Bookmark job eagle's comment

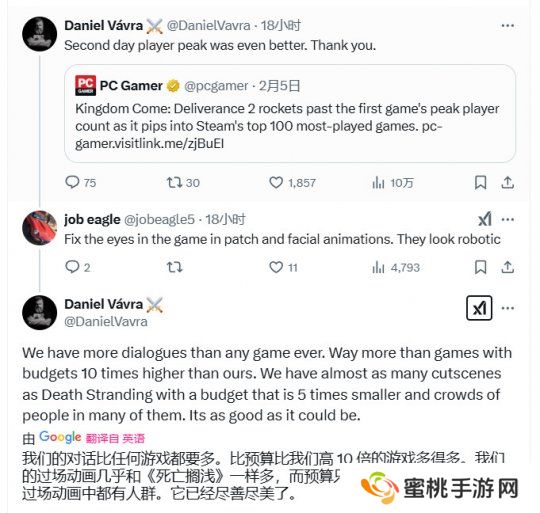(480, 267)
